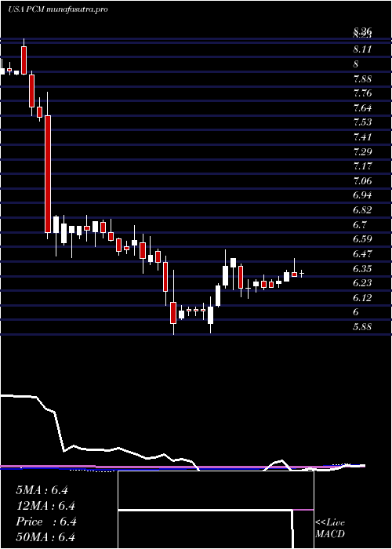Click the 6.7 price axis label

coord(359,224)
